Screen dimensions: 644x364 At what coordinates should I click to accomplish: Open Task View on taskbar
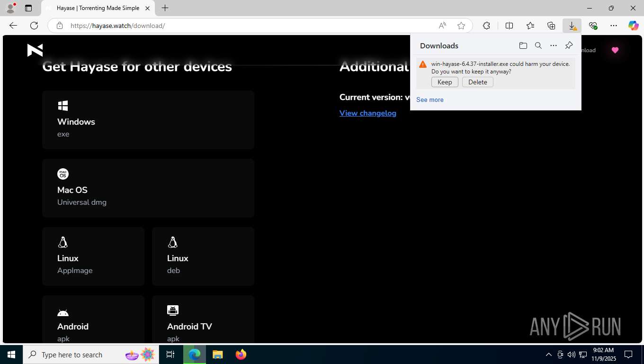tap(170, 355)
